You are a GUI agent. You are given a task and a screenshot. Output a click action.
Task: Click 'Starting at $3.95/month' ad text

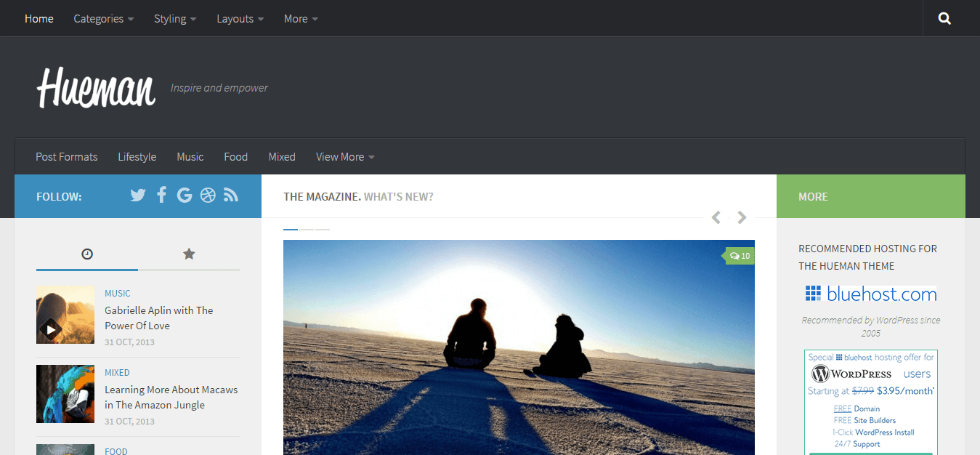[x=871, y=391]
